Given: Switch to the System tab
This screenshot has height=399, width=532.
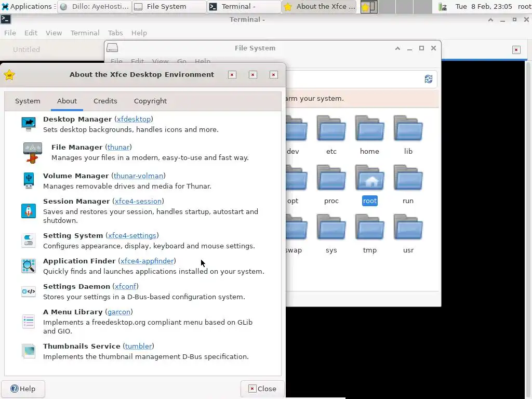Looking at the screenshot, I should (x=28, y=101).
